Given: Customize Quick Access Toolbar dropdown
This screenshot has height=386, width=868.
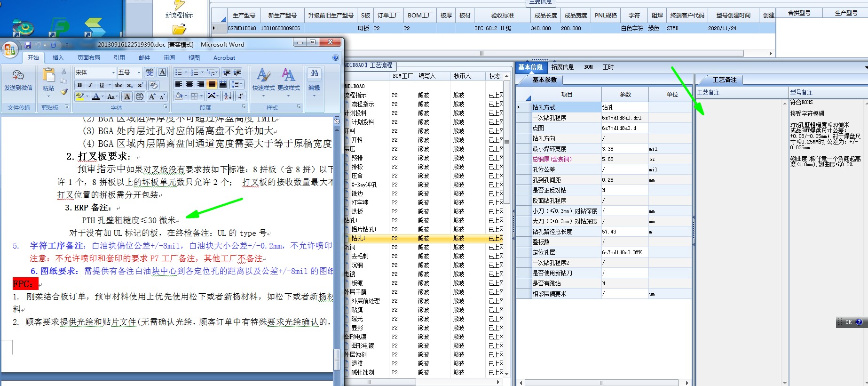Looking at the screenshot, I should coord(67,46).
